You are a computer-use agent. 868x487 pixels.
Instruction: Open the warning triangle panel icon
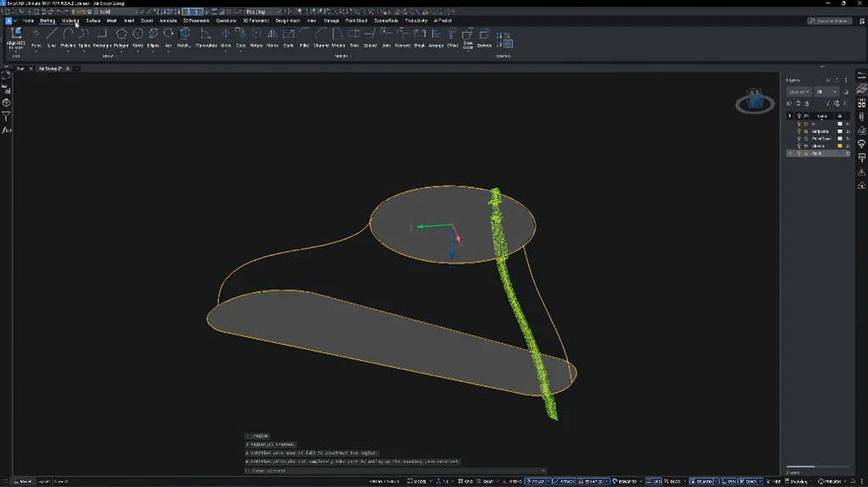pyautogui.click(x=861, y=172)
